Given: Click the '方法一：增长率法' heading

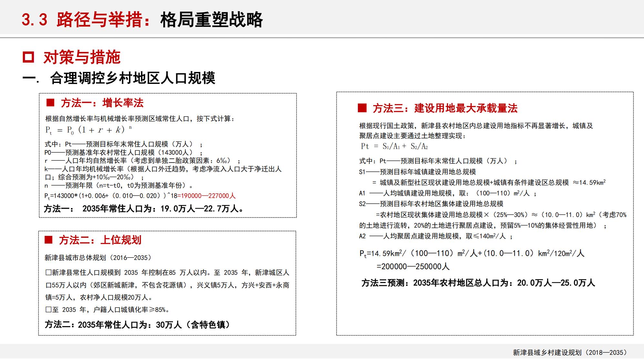Looking at the screenshot, I should pos(102,103).
